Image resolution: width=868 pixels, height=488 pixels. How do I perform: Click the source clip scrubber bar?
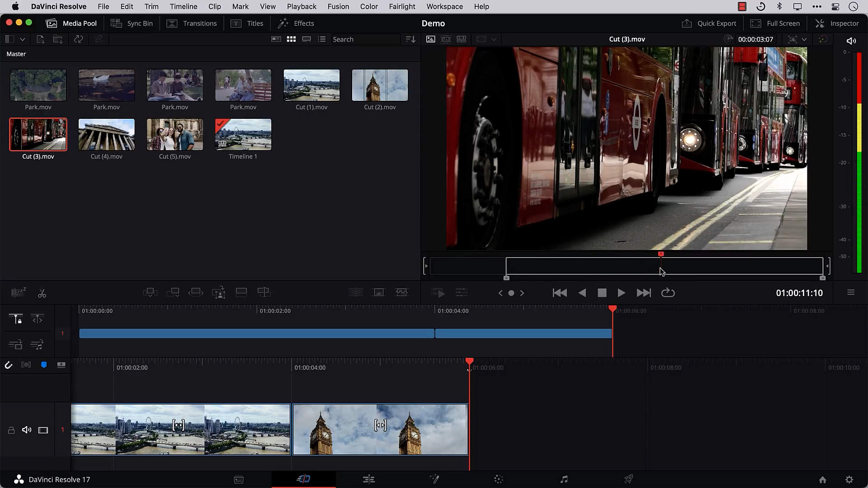(x=588, y=266)
